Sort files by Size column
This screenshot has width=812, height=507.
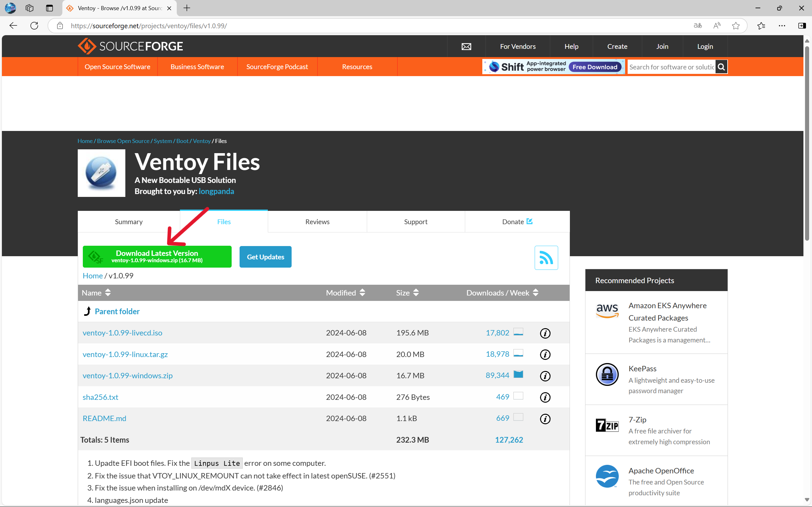[x=407, y=293]
